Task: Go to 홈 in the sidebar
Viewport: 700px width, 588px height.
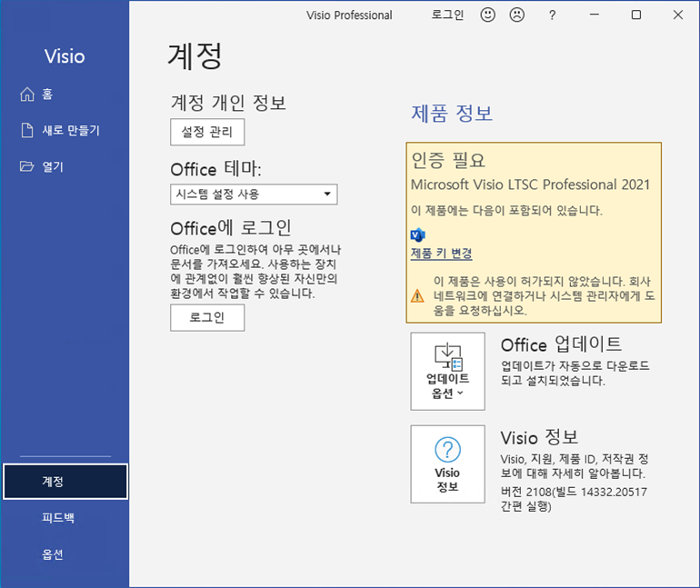Action: click(47, 95)
